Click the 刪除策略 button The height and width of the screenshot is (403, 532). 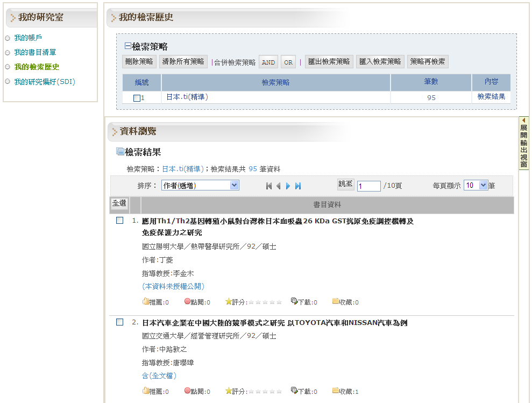pyautogui.click(x=139, y=62)
